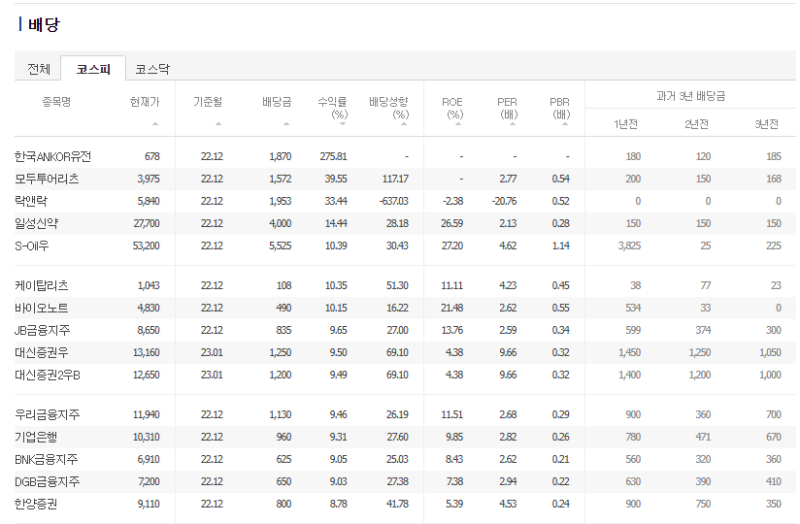The width and height of the screenshot is (800, 524).
Task: Click PBR value 0.21
Action: 561,460
